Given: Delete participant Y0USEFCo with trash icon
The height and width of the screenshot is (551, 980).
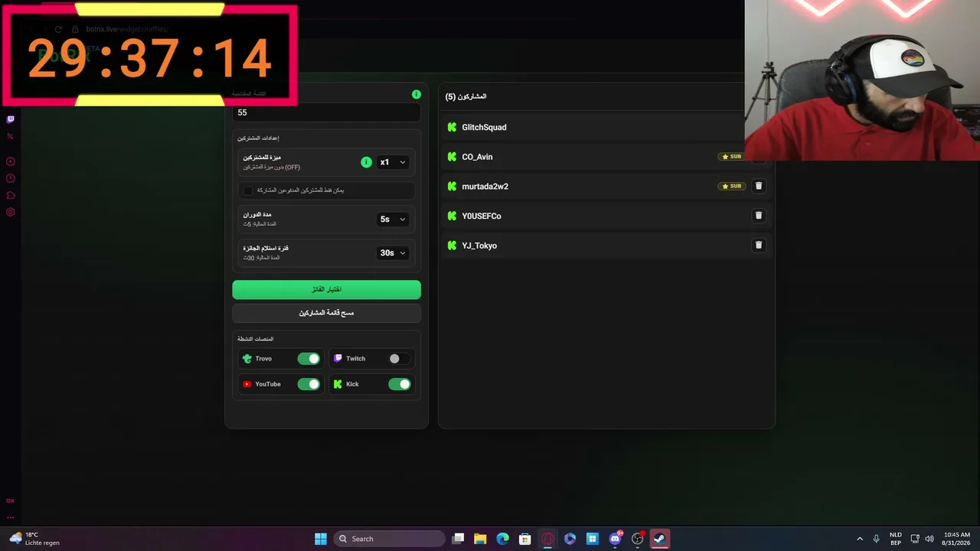Looking at the screenshot, I should coord(759,216).
